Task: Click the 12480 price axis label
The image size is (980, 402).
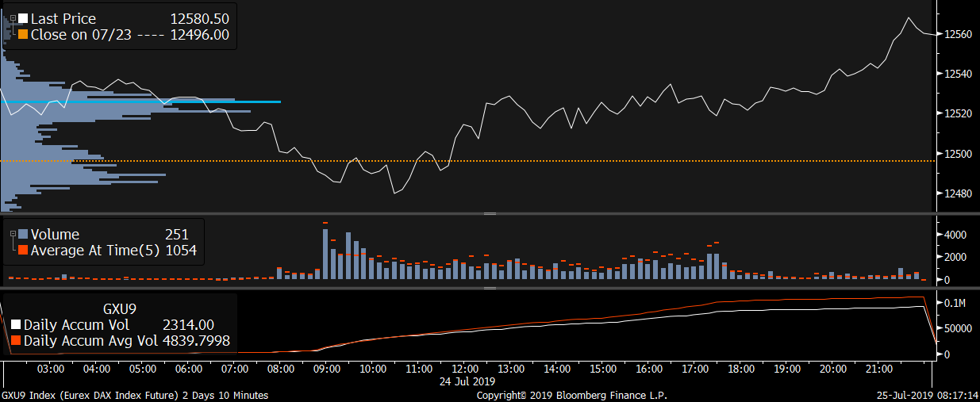Action: tap(957, 193)
